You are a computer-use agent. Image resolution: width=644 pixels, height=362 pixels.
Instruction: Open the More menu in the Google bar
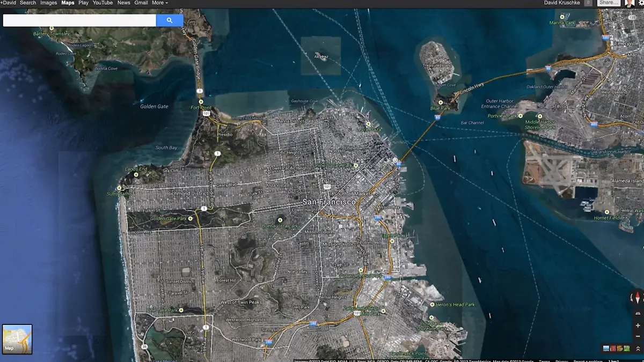coord(159,3)
